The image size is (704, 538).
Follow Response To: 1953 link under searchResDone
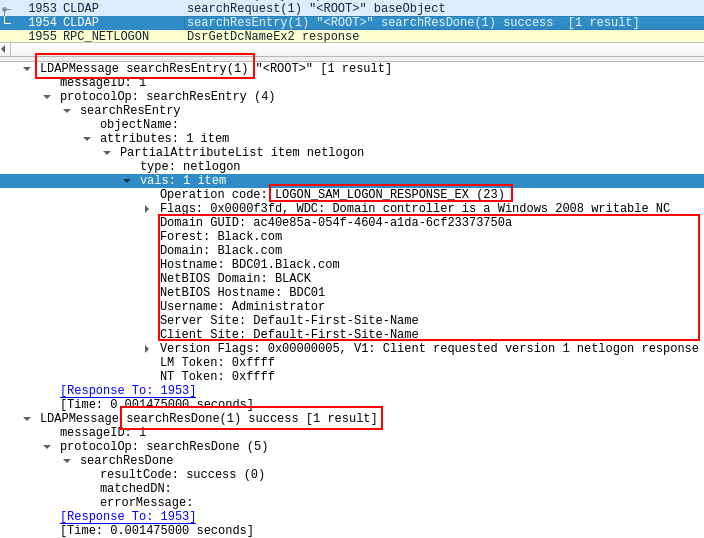click(x=127, y=517)
